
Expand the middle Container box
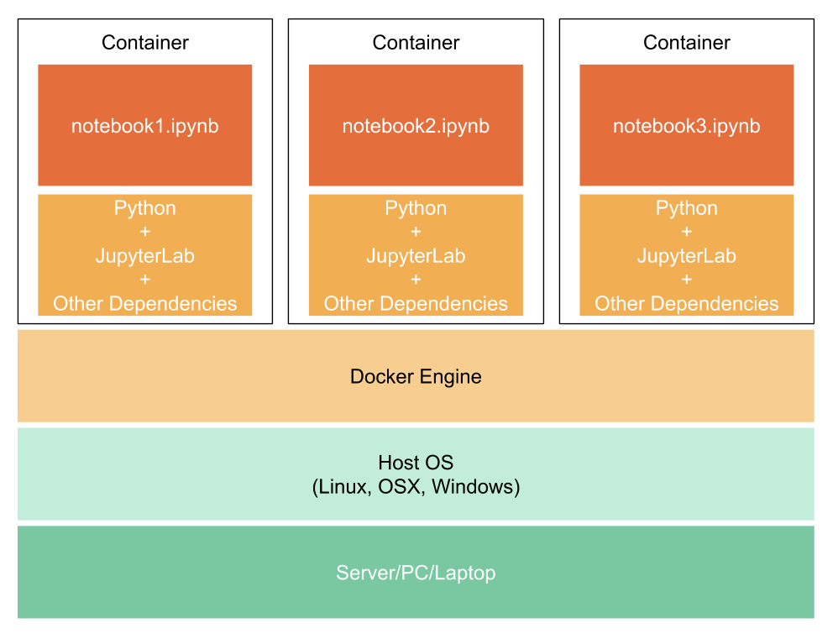pyautogui.click(x=416, y=168)
